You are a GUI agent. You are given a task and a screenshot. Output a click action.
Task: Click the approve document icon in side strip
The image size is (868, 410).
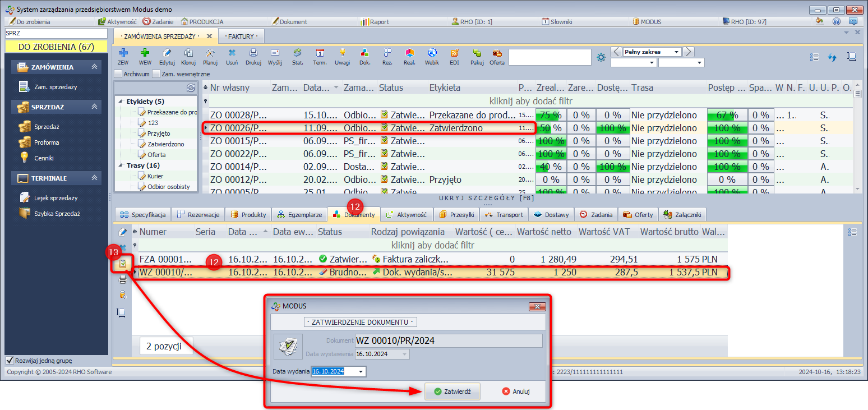[122, 264]
